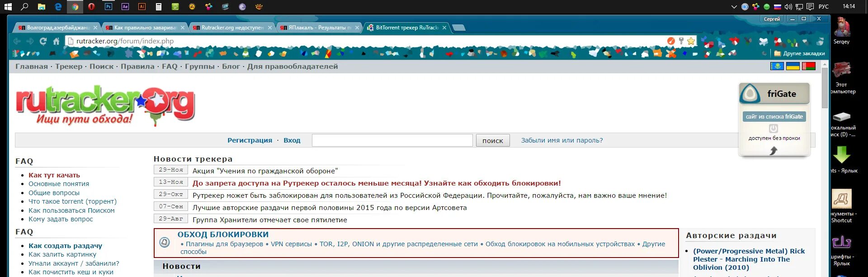Click the 'сайт из списка friGate' label
The image size is (868, 277).
[774, 116]
